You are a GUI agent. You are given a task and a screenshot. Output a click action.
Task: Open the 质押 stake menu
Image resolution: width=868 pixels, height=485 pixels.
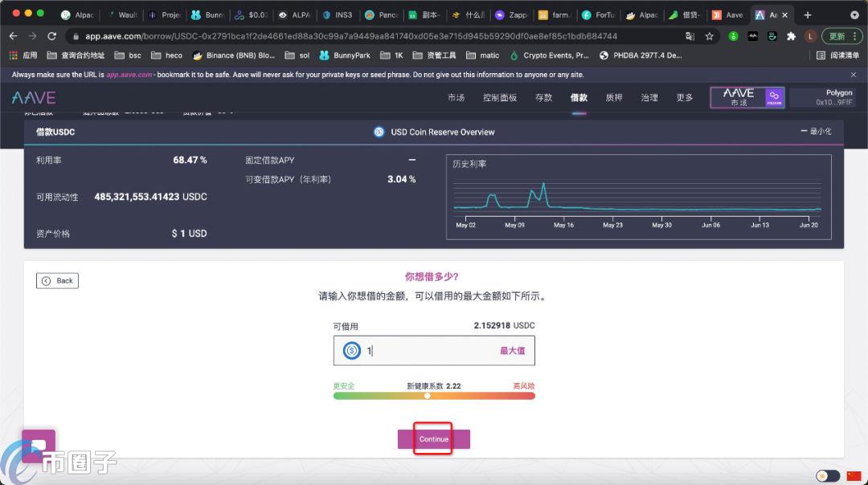(614, 98)
